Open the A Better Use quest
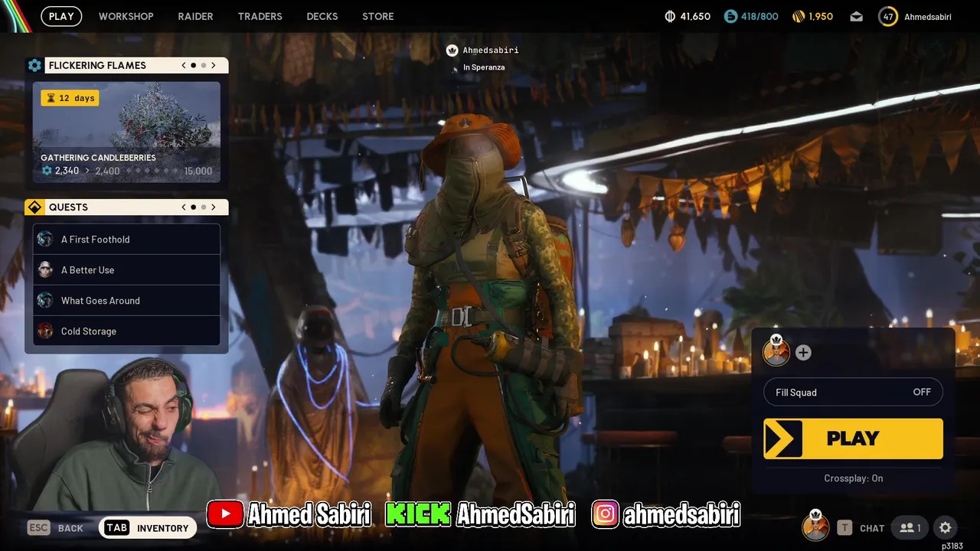This screenshot has height=551, width=980. coord(126,270)
